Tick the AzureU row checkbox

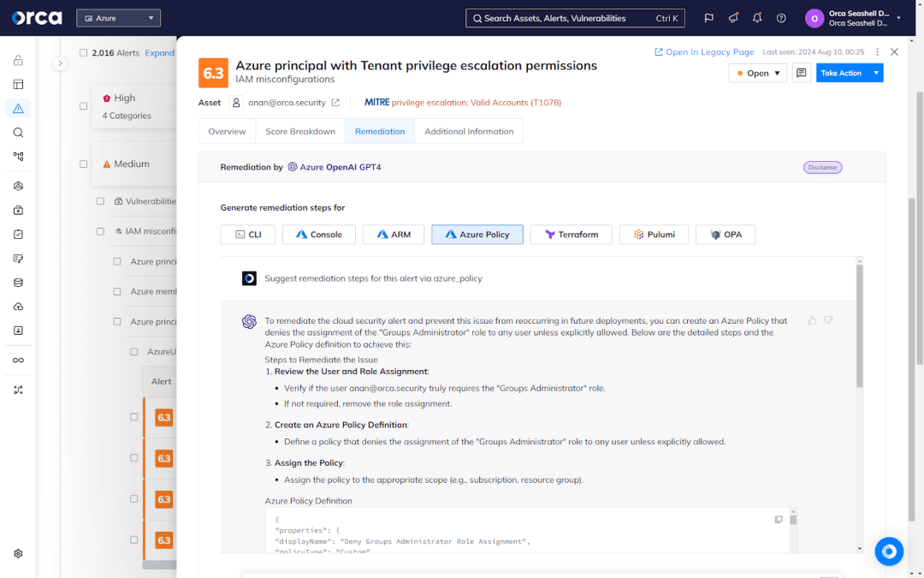tap(134, 352)
